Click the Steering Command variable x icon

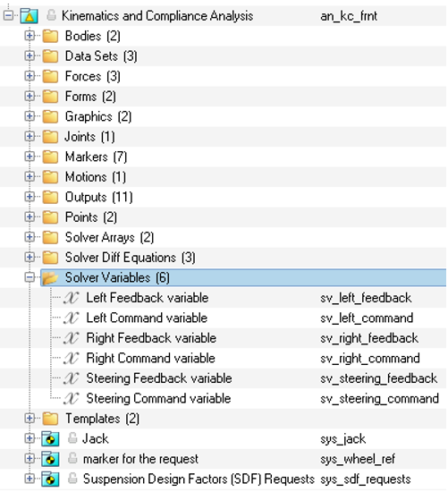(72, 398)
